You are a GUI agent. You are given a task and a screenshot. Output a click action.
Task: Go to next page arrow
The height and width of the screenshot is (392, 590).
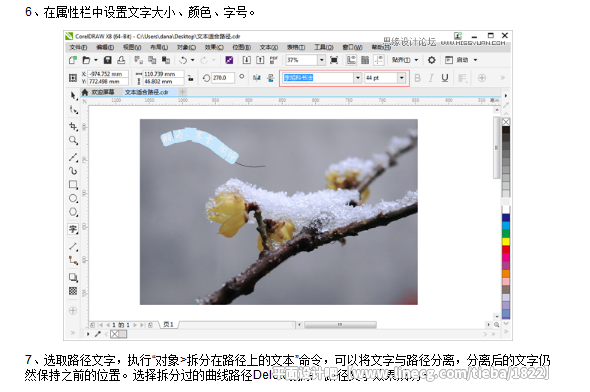tap(135, 324)
